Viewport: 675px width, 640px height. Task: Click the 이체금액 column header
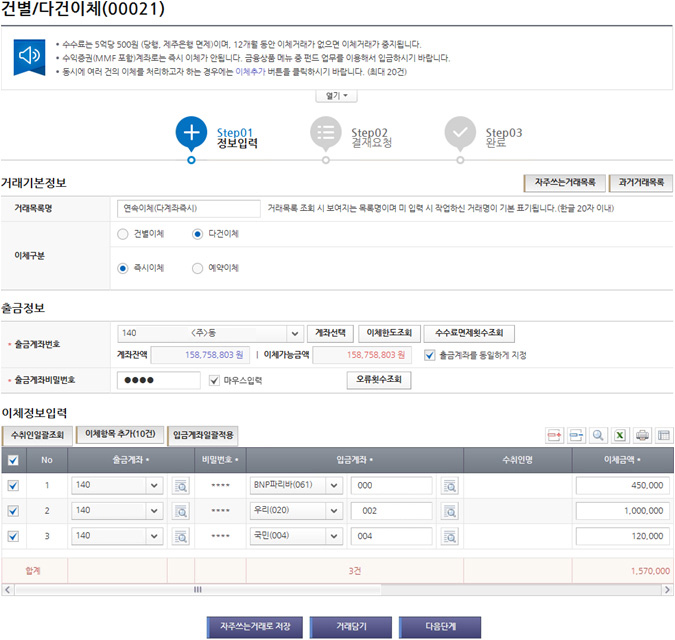coord(622,460)
